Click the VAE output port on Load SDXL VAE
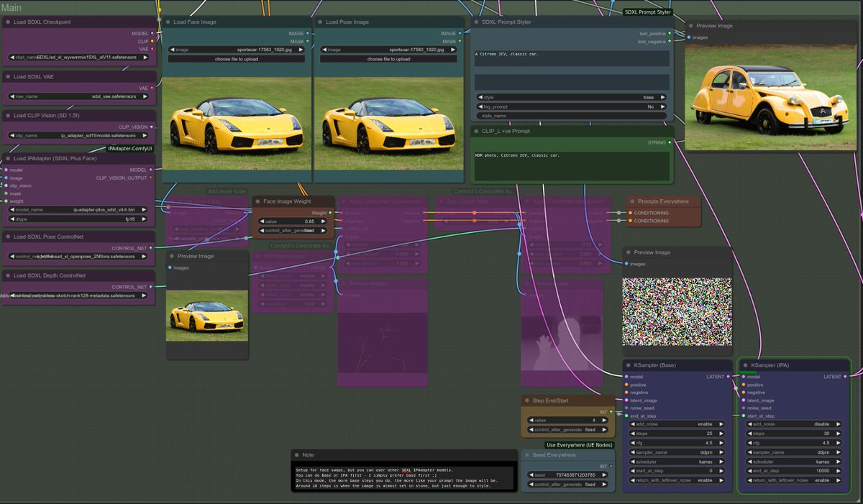 (152, 88)
